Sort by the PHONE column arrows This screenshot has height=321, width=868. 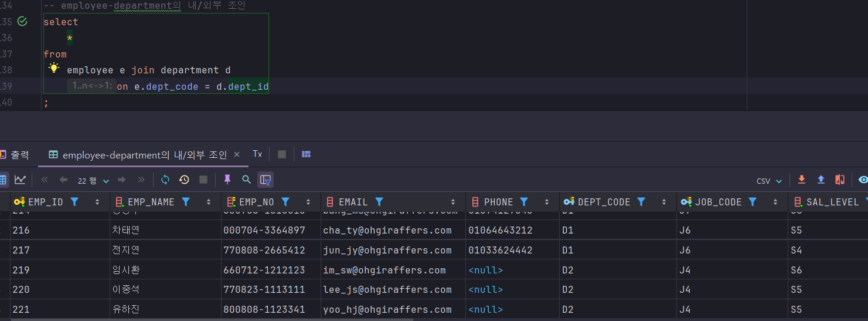point(547,202)
